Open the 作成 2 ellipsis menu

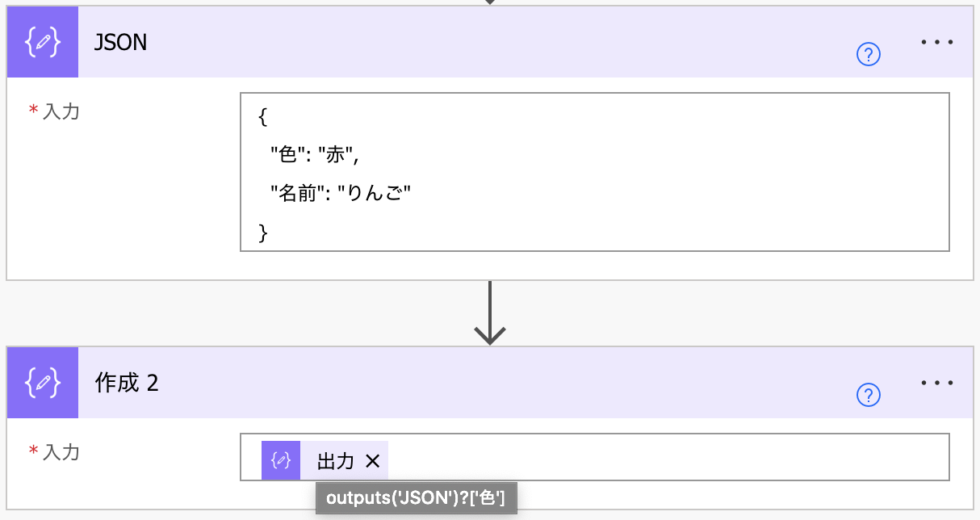click(937, 382)
